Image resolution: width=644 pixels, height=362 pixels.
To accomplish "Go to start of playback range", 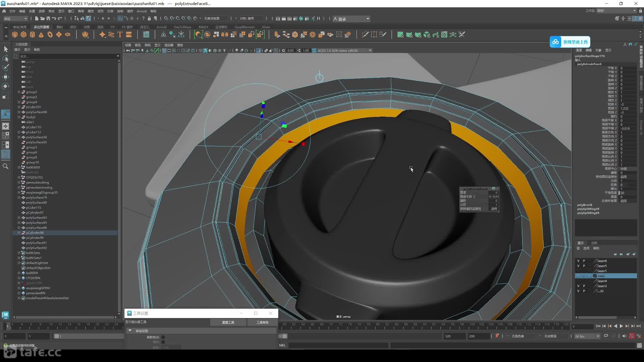I will 598,326.
